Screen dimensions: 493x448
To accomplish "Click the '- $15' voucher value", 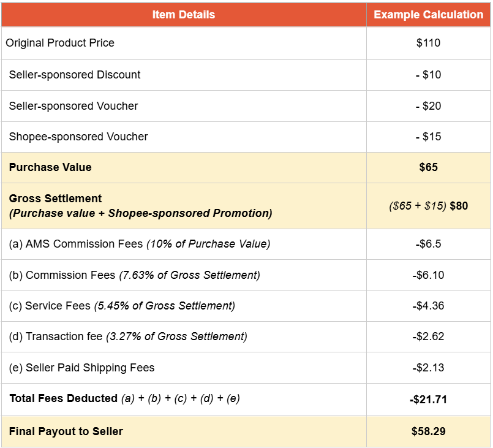I will tap(428, 137).
